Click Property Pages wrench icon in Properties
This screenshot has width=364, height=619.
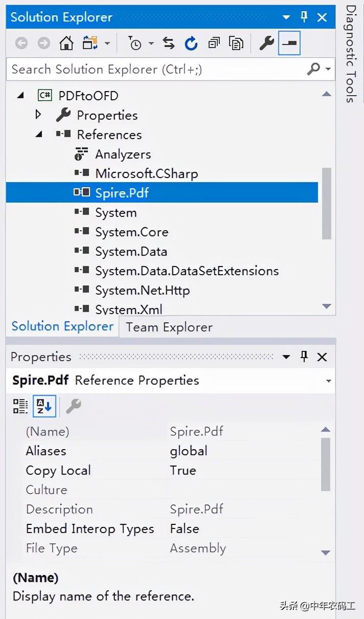(74, 406)
